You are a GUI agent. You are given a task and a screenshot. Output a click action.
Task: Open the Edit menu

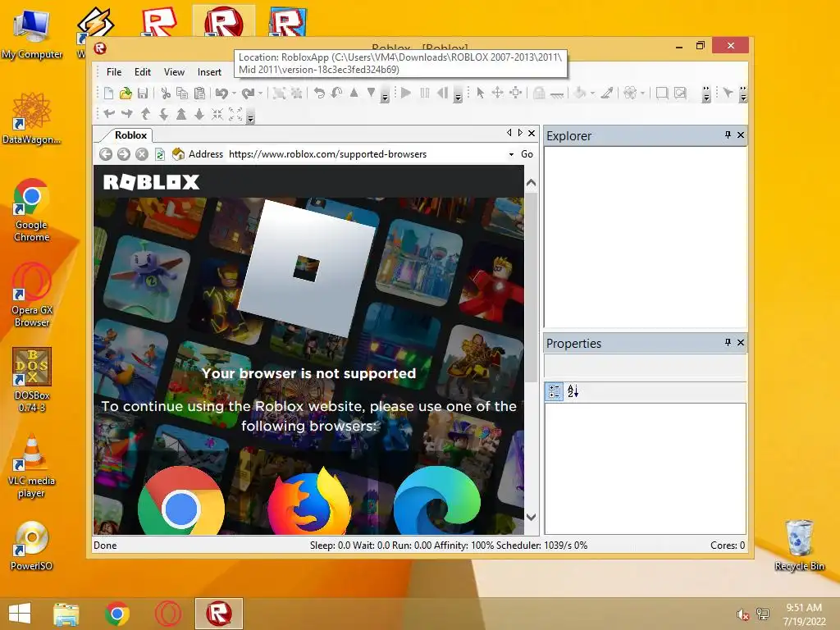[x=143, y=72]
